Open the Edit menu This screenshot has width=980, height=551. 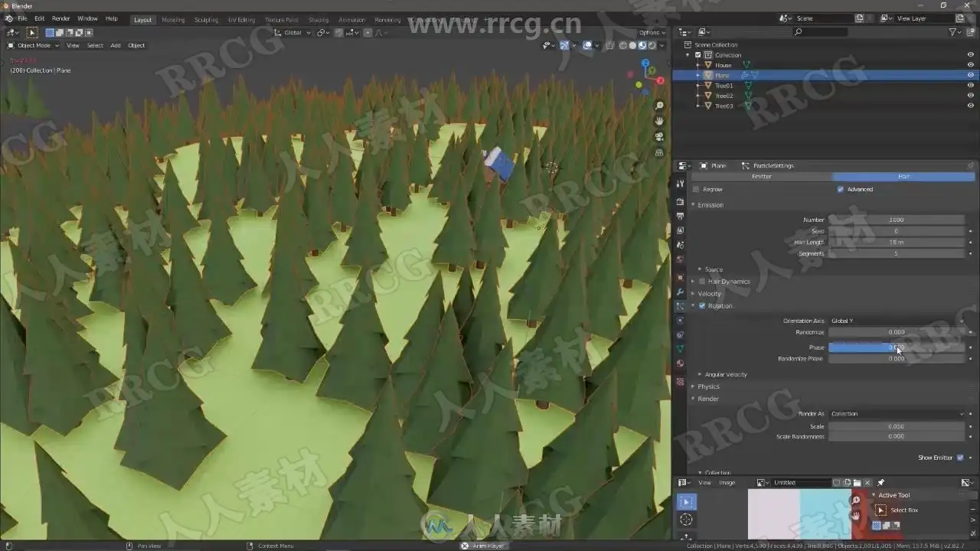pyautogui.click(x=39, y=18)
